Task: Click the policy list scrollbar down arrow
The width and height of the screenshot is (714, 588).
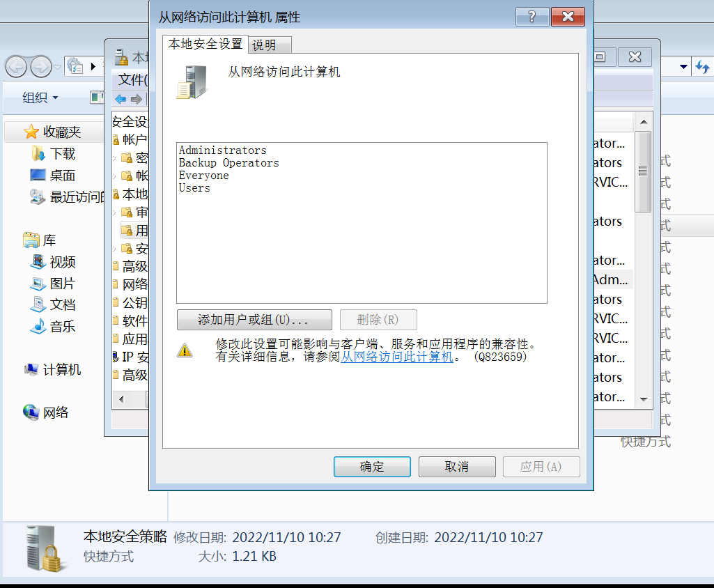Action: pos(644,399)
